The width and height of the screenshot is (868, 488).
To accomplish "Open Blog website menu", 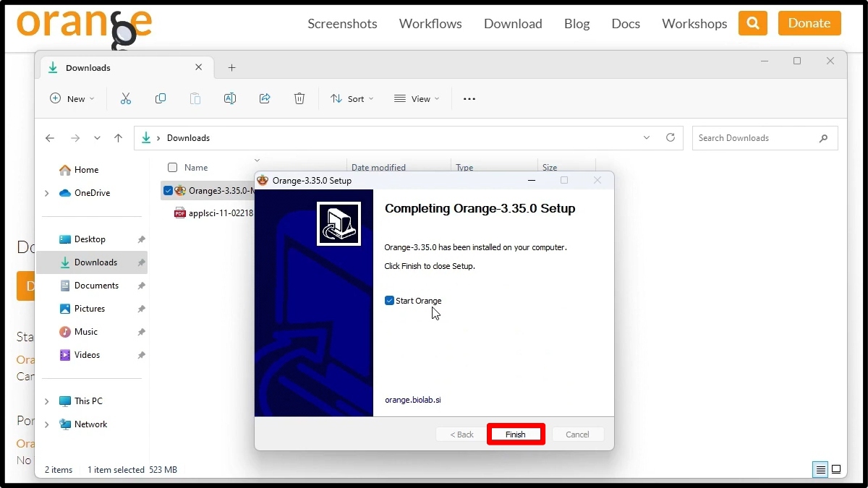I will (576, 23).
